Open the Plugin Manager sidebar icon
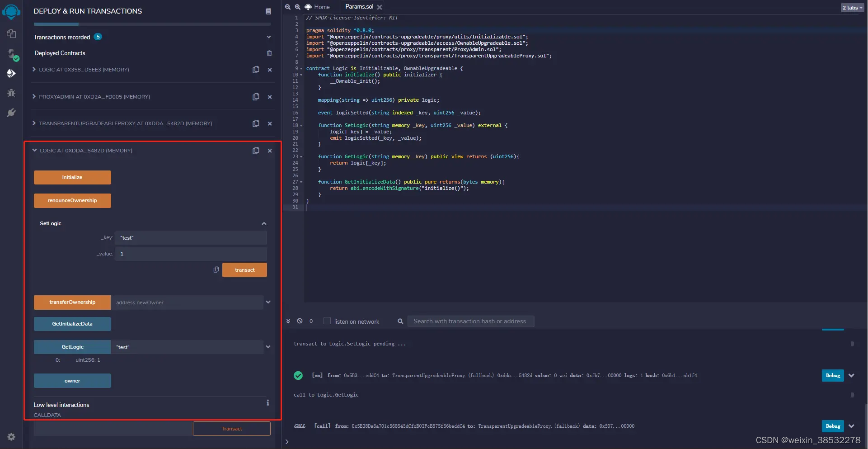 [x=11, y=113]
